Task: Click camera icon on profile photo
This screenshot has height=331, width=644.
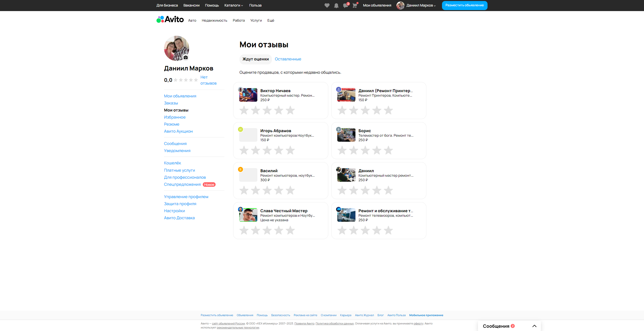Action: [x=186, y=57]
